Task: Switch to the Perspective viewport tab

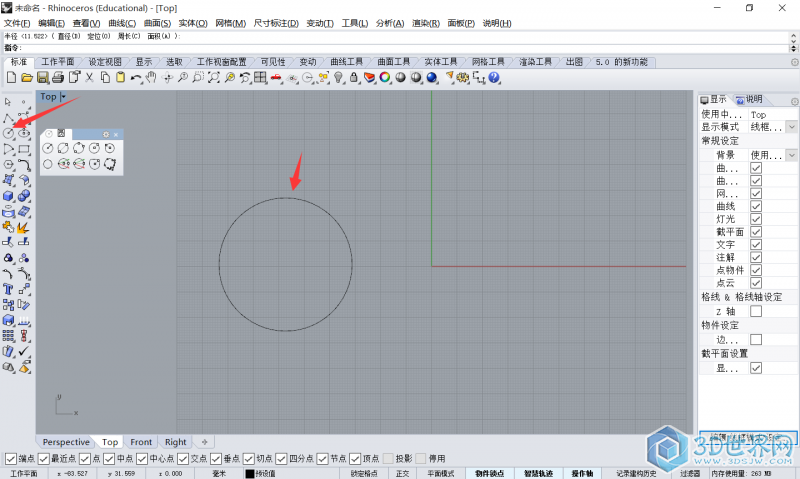Action: coord(66,442)
